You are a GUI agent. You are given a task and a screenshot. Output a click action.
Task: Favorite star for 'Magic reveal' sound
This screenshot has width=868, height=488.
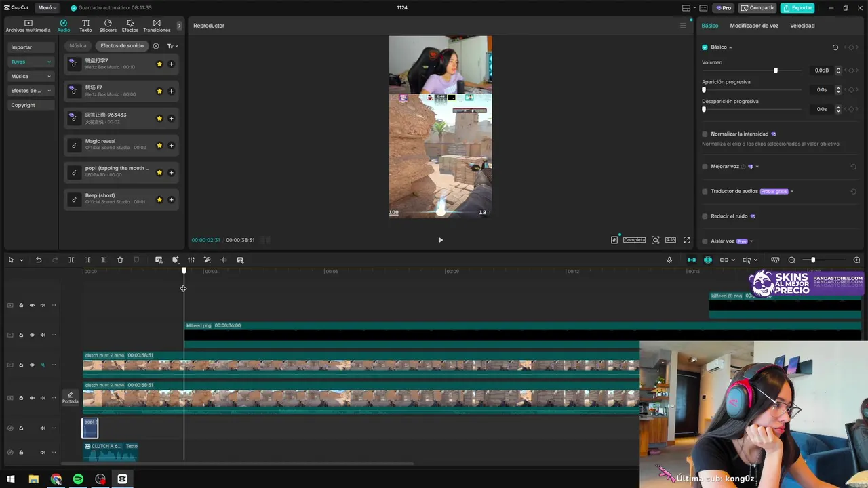159,145
